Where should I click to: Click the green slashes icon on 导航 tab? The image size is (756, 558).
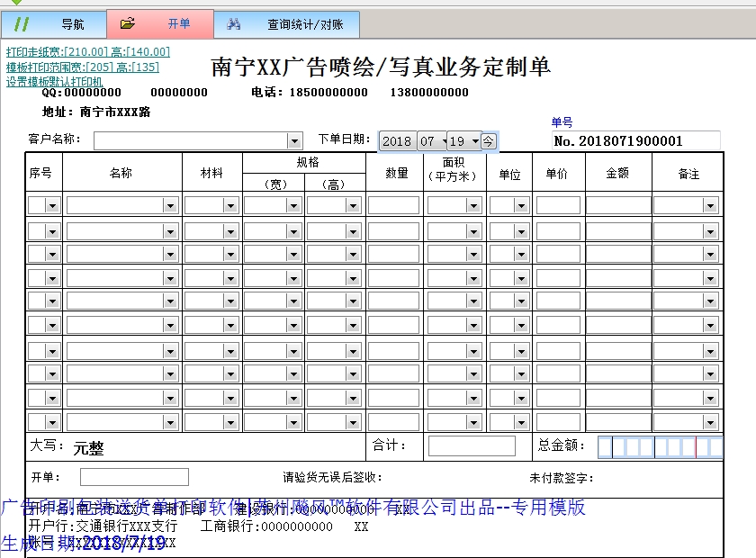coord(23,24)
